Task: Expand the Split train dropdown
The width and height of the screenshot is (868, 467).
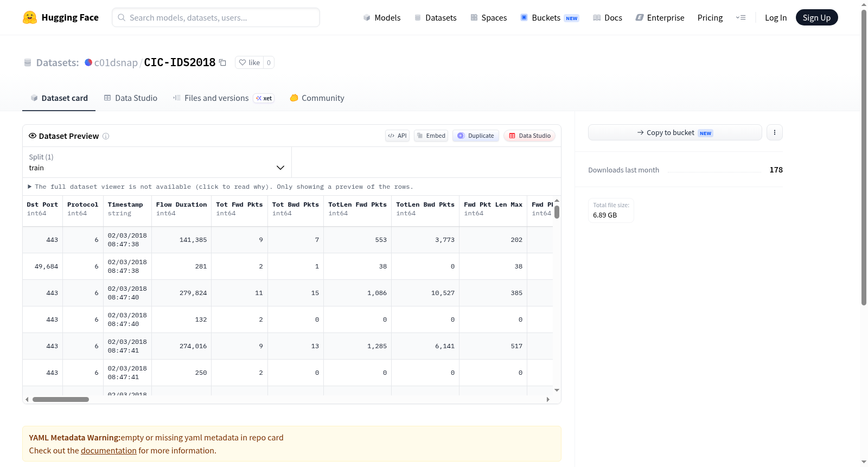Action: pyautogui.click(x=157, y=162)
